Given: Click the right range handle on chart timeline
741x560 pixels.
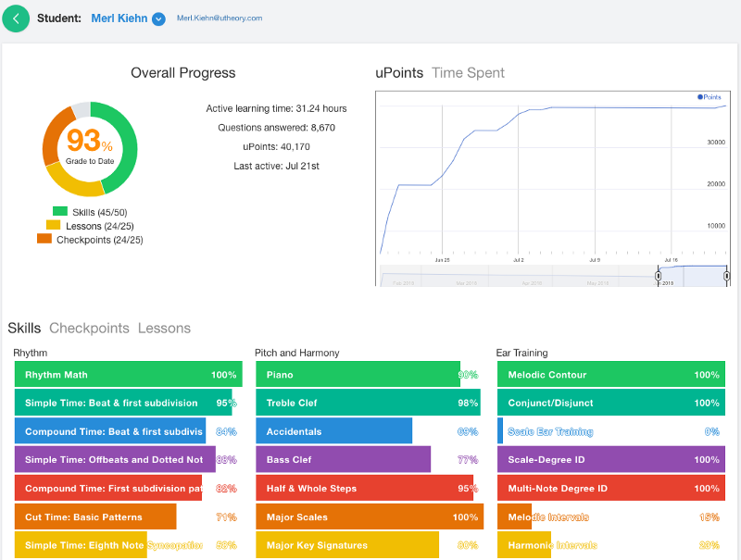Looking at the screenshot, I should click(x=727, y=275).
